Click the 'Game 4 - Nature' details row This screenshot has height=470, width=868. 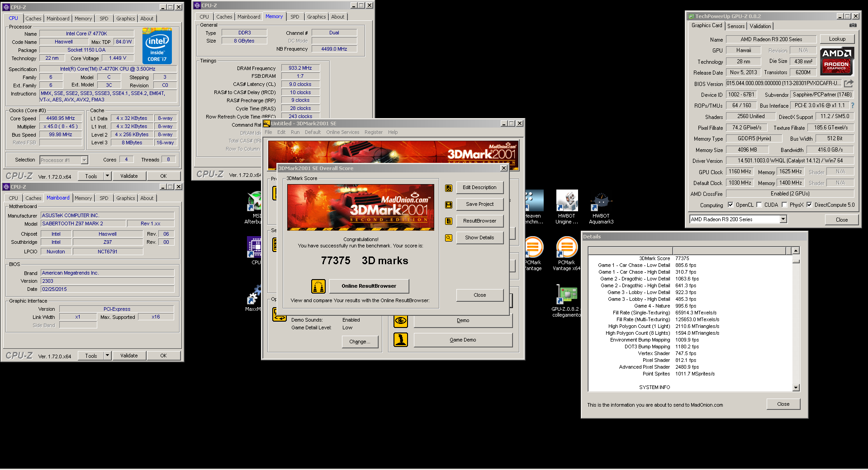click(x=691, y=306)
